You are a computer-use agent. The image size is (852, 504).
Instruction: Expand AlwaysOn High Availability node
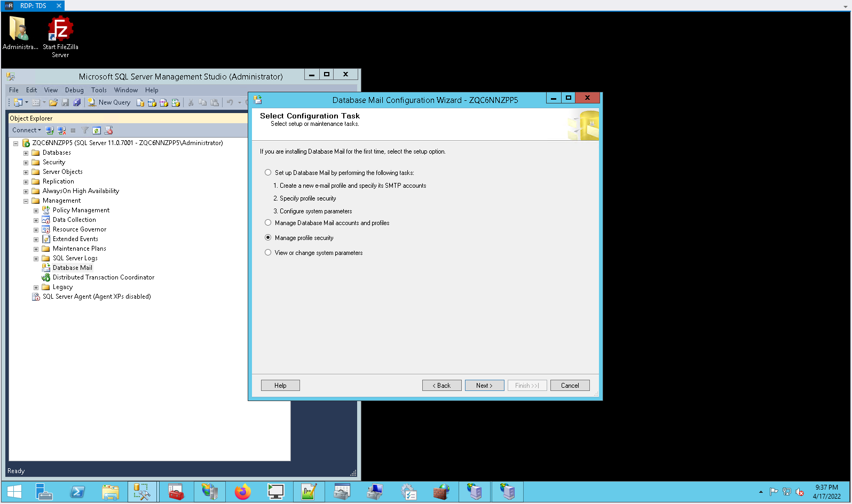coord(26,191)
